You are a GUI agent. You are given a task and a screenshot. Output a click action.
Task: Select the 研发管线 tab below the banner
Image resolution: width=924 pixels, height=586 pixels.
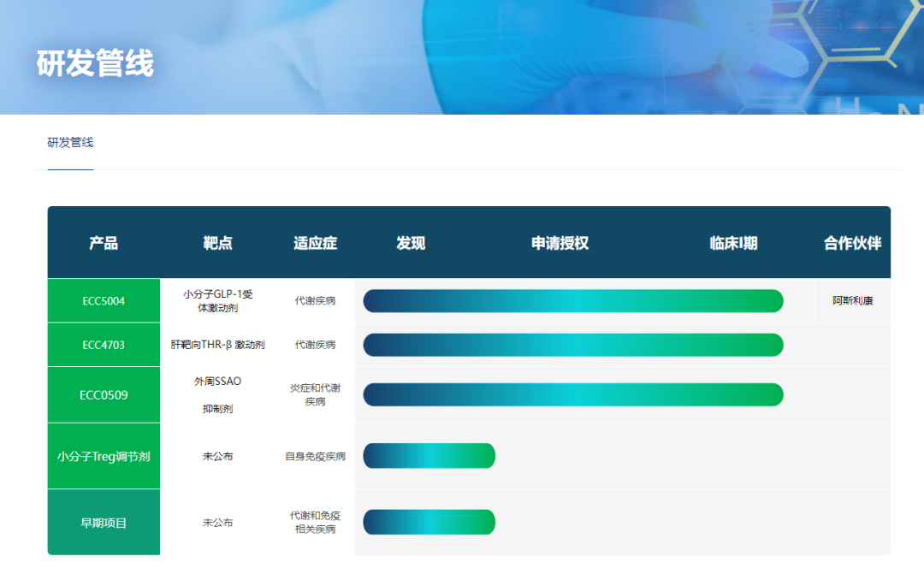point(70,143)
